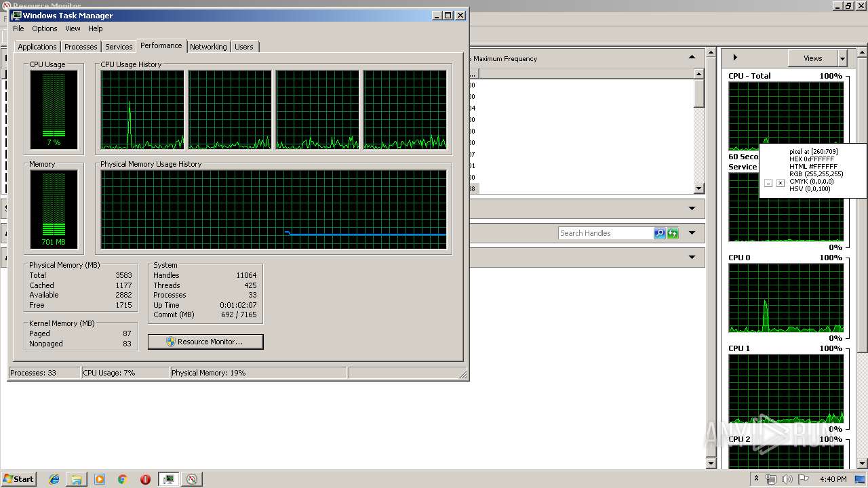Click CPU 1 graph in Resource Monitor
Image resolution: width=868 pixels, height=488 pixels.
point(786,389)
